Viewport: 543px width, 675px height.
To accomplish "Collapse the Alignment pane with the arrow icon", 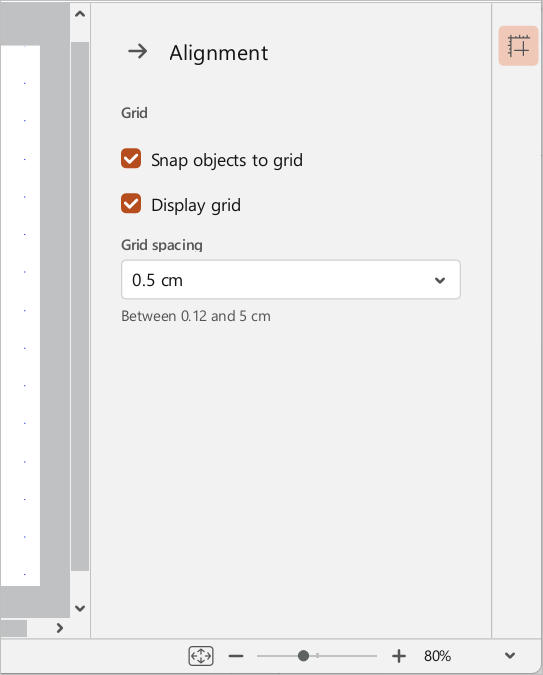I will tap(138, 52).
